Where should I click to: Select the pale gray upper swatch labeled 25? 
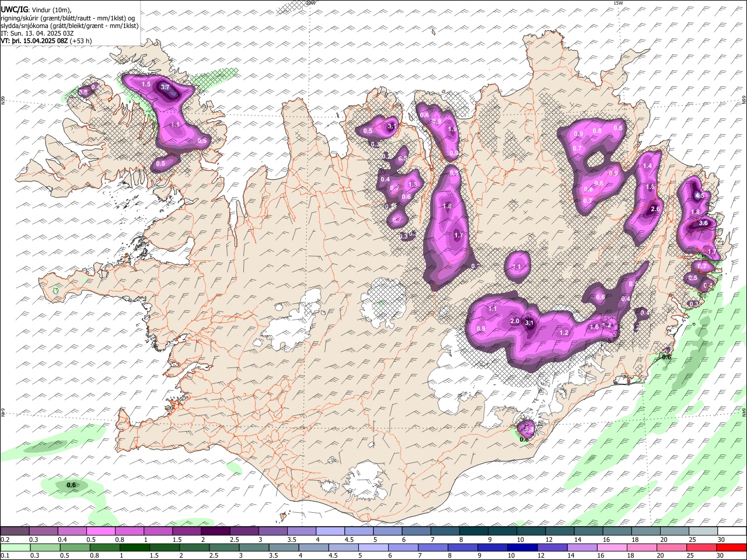pyautogui.click(x=702, y=531)
